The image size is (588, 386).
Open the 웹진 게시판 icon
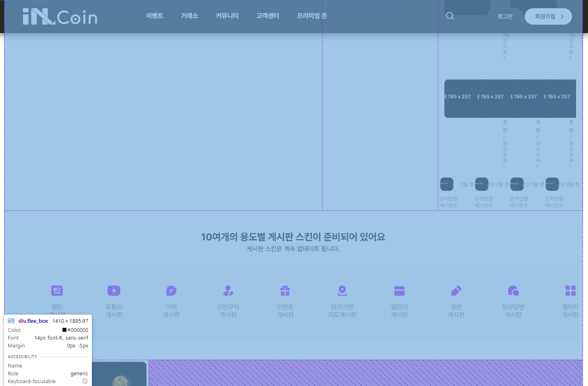pyautogui.click(x=57, y=290)
